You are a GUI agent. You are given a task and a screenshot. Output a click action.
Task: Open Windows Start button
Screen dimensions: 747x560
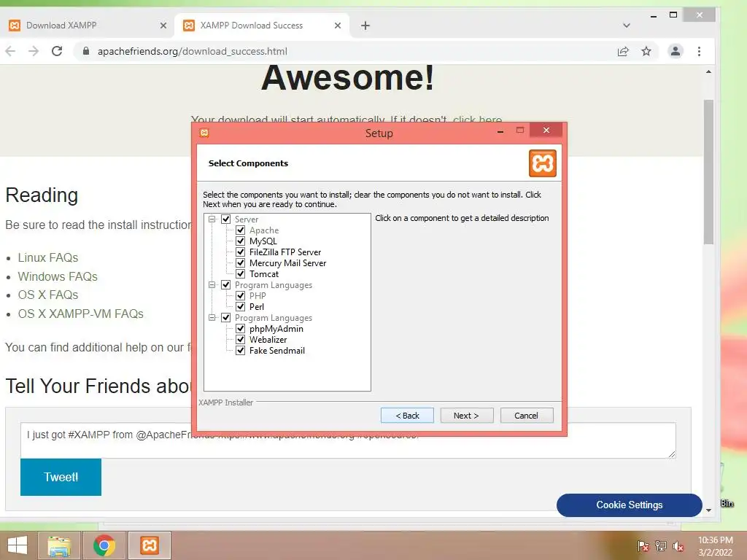pos(18,545)
